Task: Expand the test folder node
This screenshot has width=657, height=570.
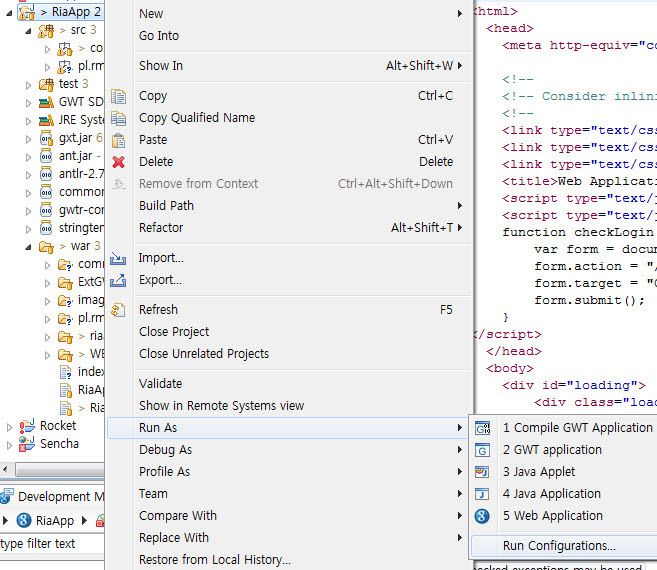Action: click(x=28, y=85)
